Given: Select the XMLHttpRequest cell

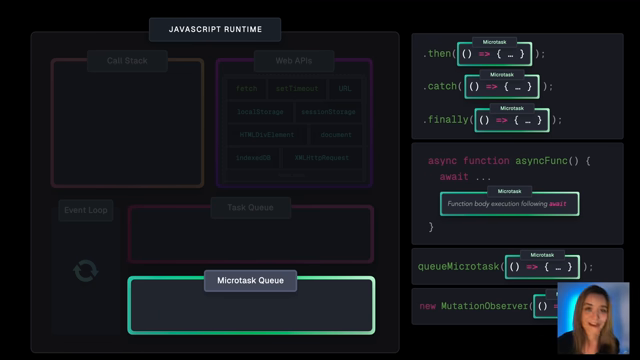Looking at the screenshot, I should click(x=322, y=158).
